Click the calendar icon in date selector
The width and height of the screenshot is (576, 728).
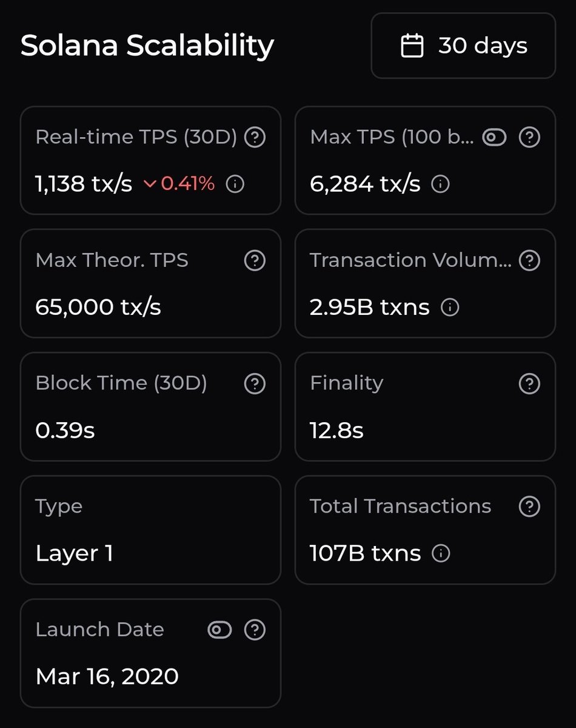coord(412,46)
